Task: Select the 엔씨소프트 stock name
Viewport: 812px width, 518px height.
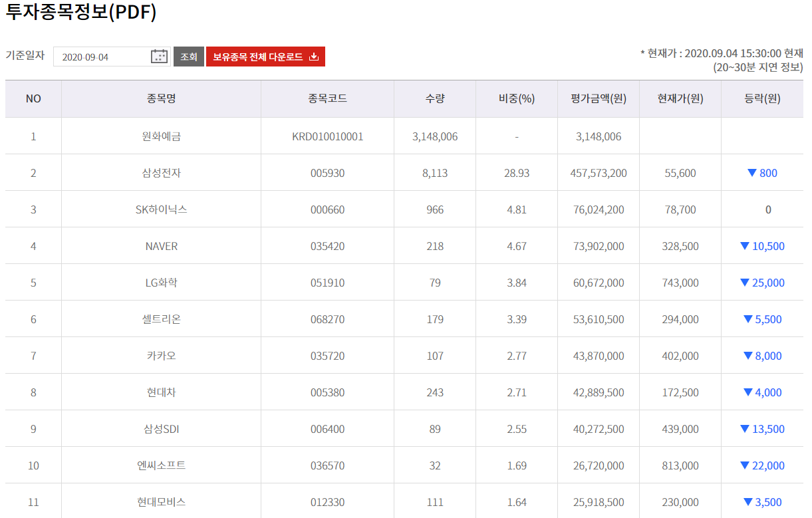Action: click(x=161, y=465)
